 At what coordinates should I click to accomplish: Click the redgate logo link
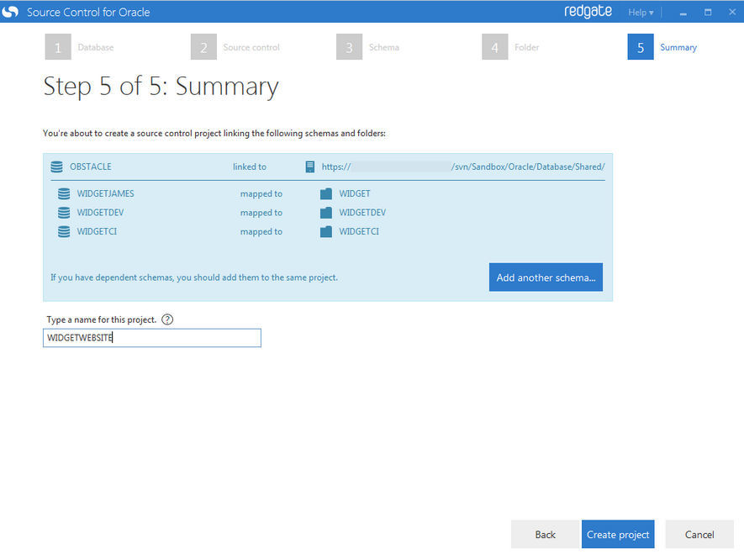(588, 12)
